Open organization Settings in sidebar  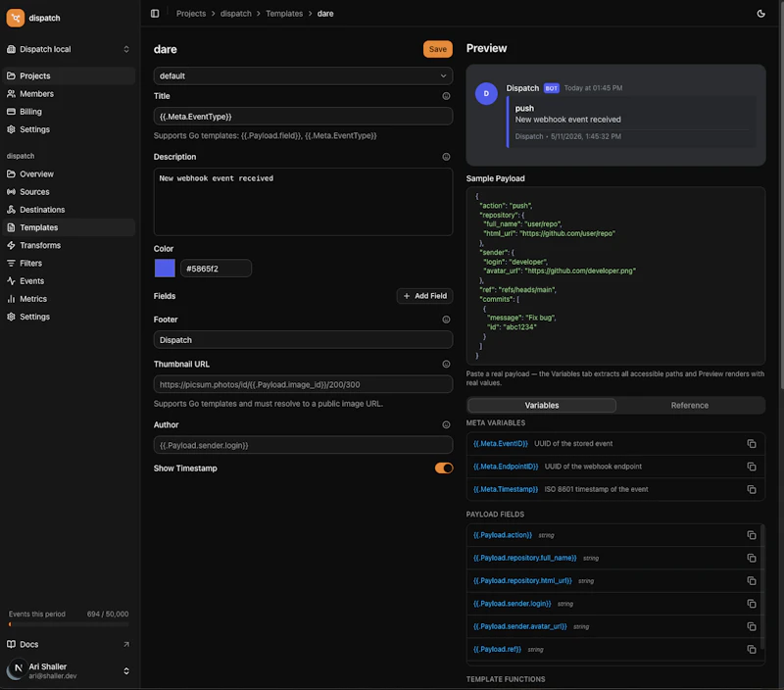pyautogui.click(x=69, y=129)
